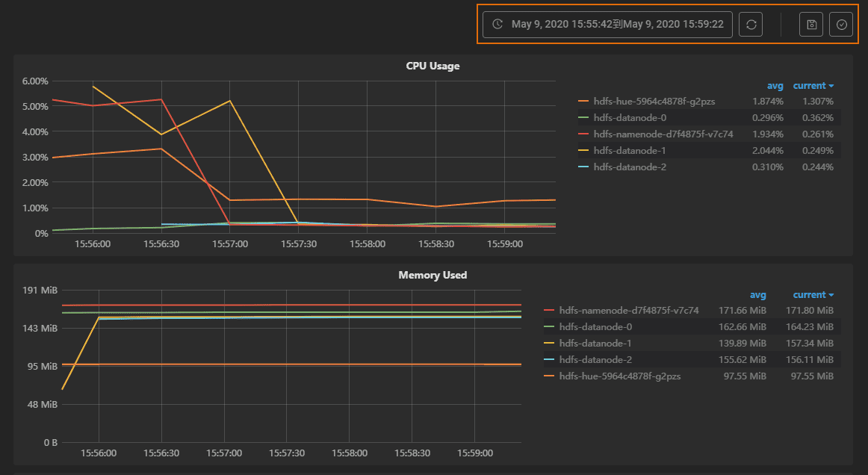Click hdfs-namenode color swatch in CPU Usage legend

(x=584, y=134)
